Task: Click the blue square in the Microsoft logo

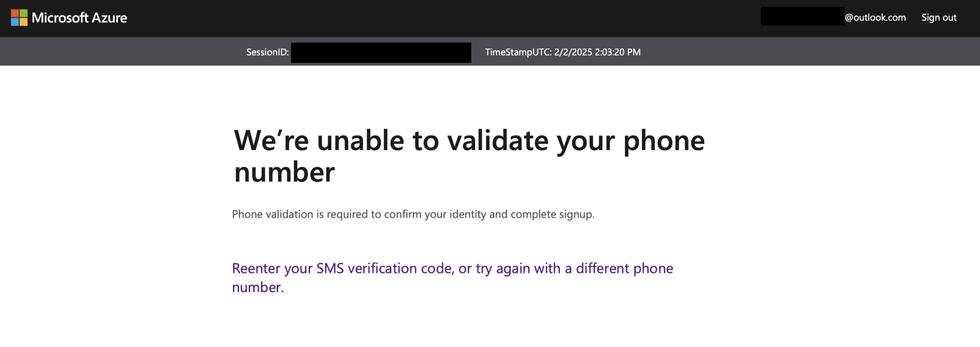Action: tap(15, 23)
